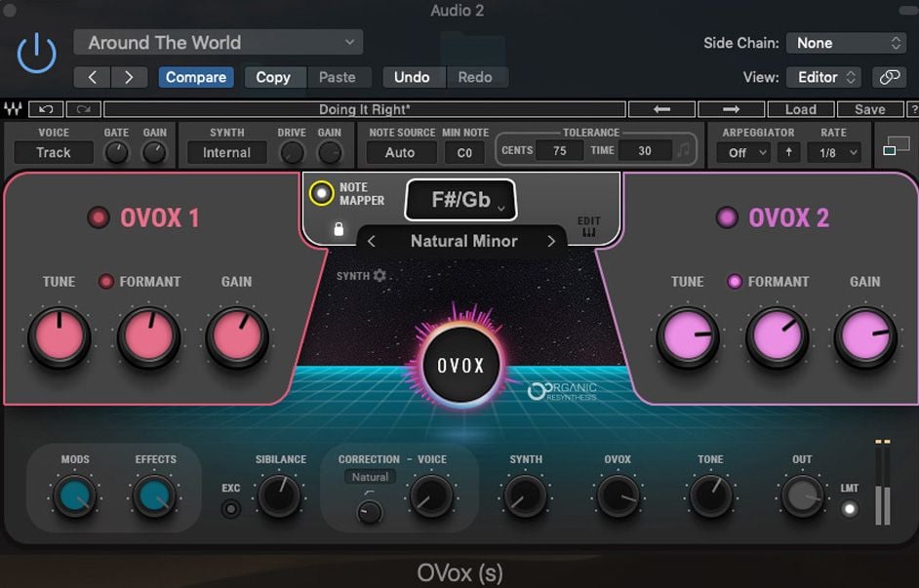Click the tolerance CENTS 75 field

point(560,150)
